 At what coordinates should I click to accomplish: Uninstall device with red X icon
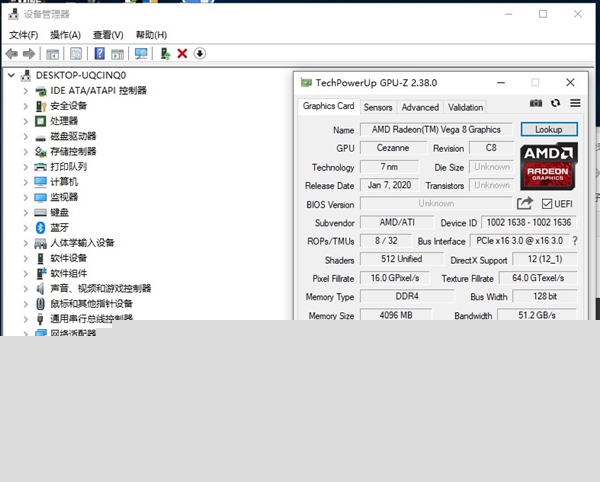click(x=182, y=54)
